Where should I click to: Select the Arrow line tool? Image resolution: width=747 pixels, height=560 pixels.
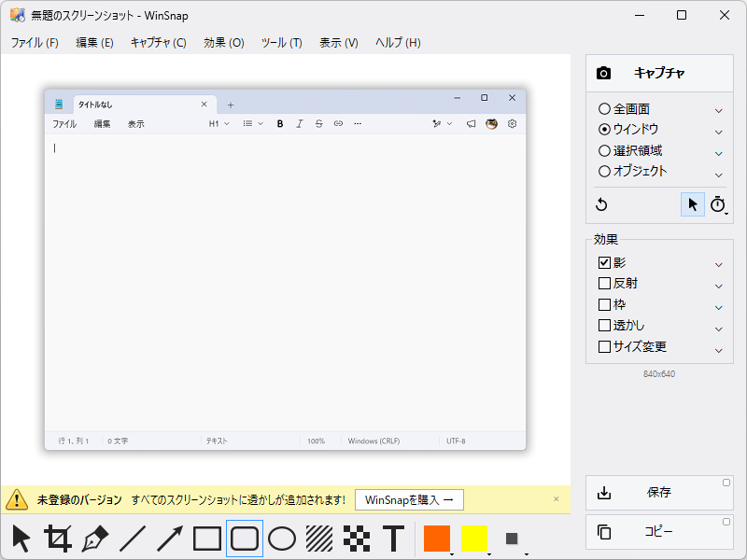coord(170,539)
